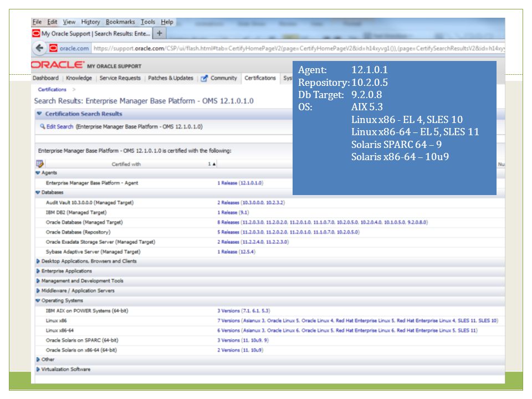Click the Certifications breadcrumb link

click(52, 90)
